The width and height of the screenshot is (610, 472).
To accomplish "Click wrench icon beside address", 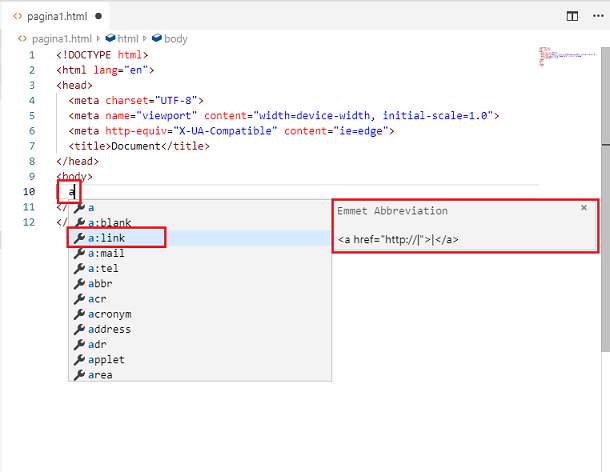I will [79, 329].
